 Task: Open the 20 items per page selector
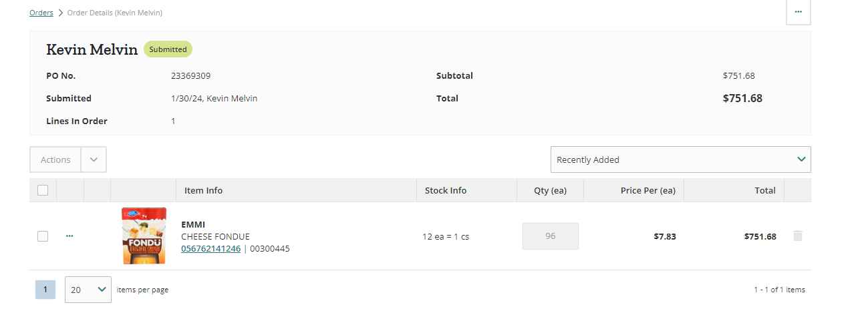(x=88, y=290)
